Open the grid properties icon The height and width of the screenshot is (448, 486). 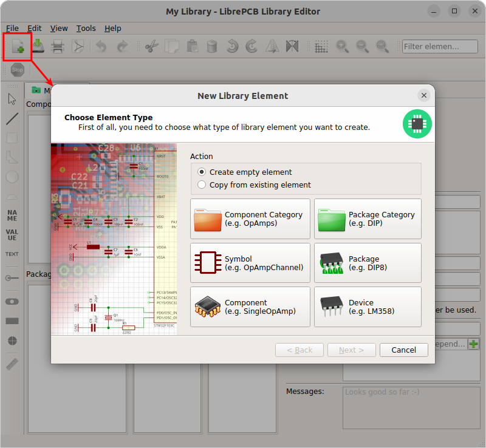point(321,47)
